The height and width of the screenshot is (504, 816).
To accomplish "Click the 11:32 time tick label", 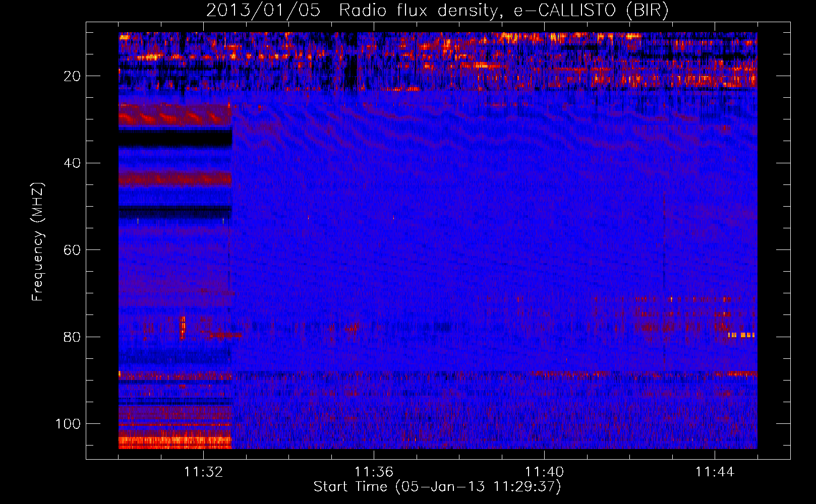I will (x=203, y=472).
